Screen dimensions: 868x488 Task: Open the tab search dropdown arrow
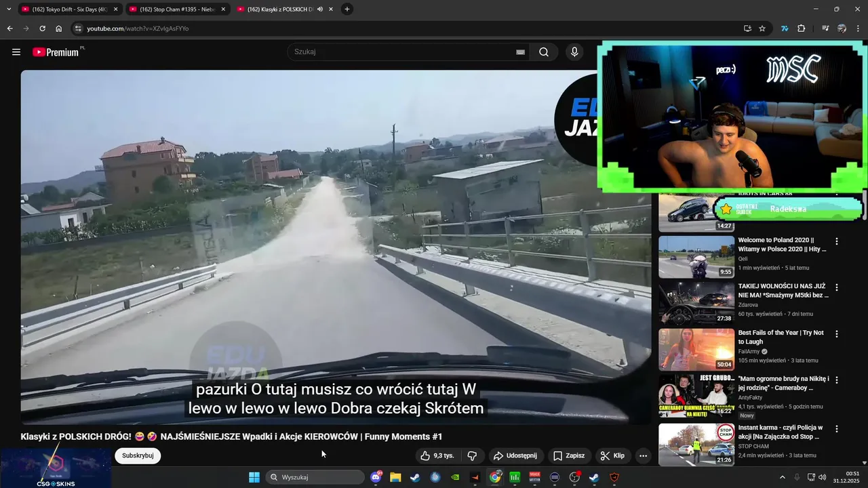pyautogui.click(x=9, y=9)
